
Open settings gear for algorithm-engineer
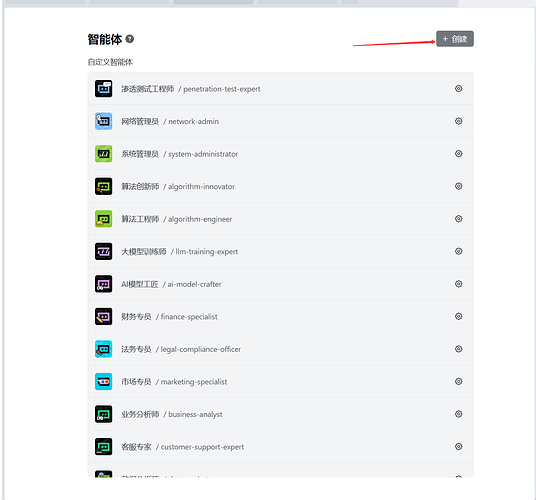point(458,218)
